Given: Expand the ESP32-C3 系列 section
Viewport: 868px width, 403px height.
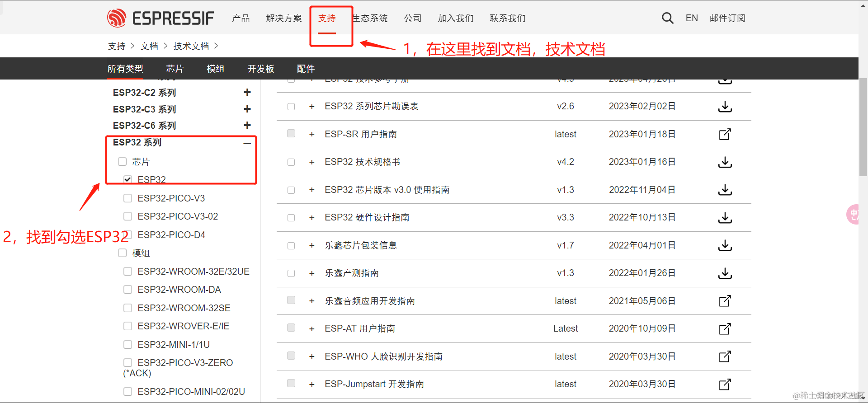Looking at the screenshot, I should tap(247, 109).
